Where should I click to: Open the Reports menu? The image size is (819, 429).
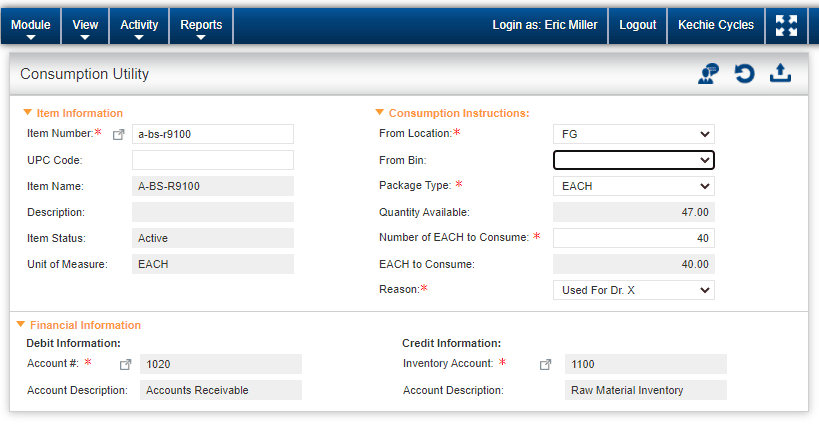(x=201, y=26)
